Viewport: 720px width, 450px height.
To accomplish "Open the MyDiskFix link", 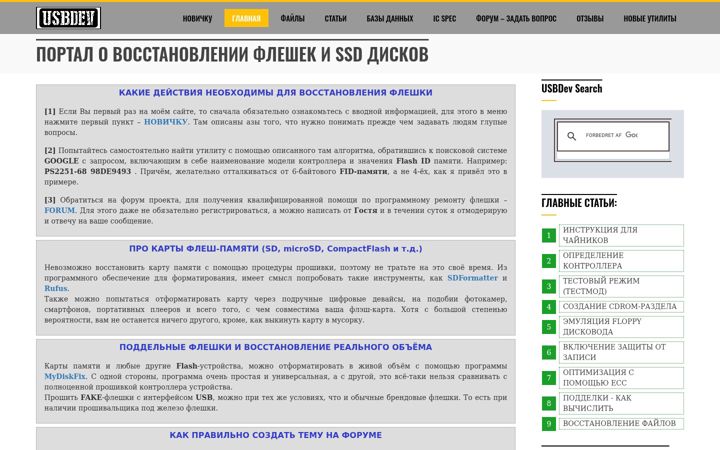I will [65, 377].
